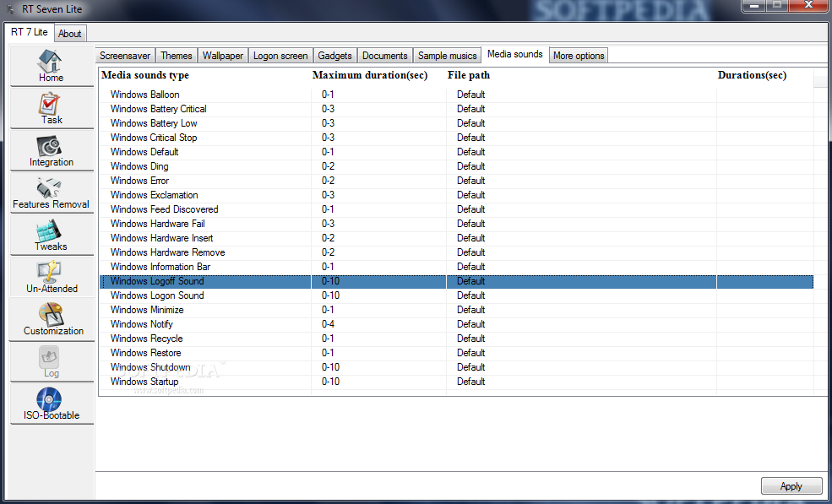This screenshot has height=504, width=832.
Task: Select the Windows Recycle row
Action: pos(456,339)
